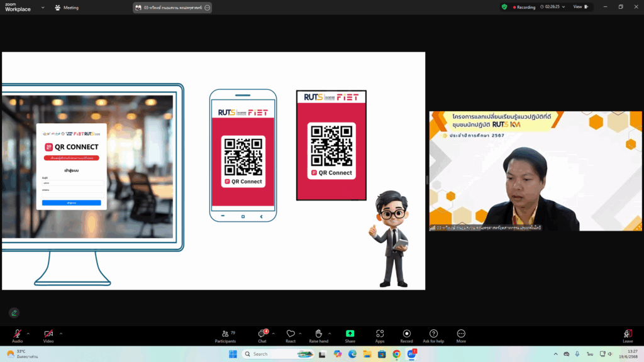Open Task View on the taskbar
644x362 pixels.
322,354
